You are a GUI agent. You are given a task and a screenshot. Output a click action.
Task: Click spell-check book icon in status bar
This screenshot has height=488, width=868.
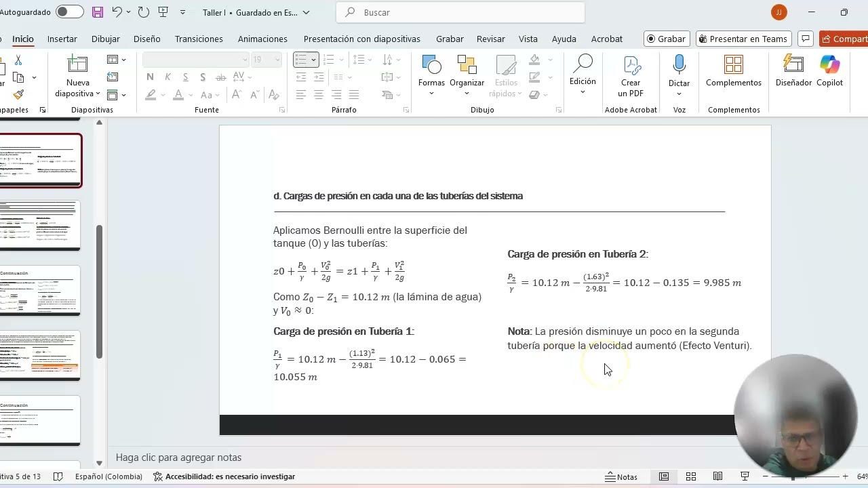click(x=58, y=476)
